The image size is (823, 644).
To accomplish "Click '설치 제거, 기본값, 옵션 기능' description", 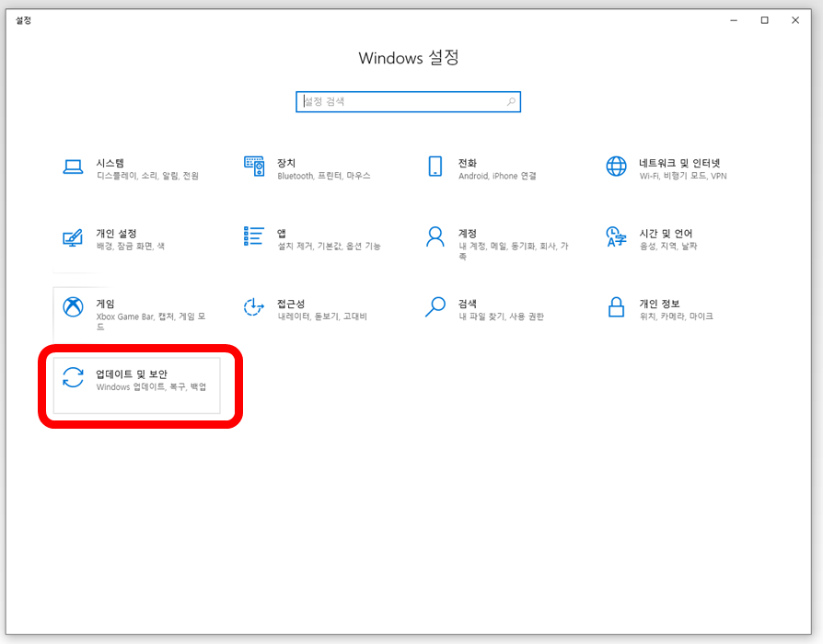I will [x=329, y=247].
